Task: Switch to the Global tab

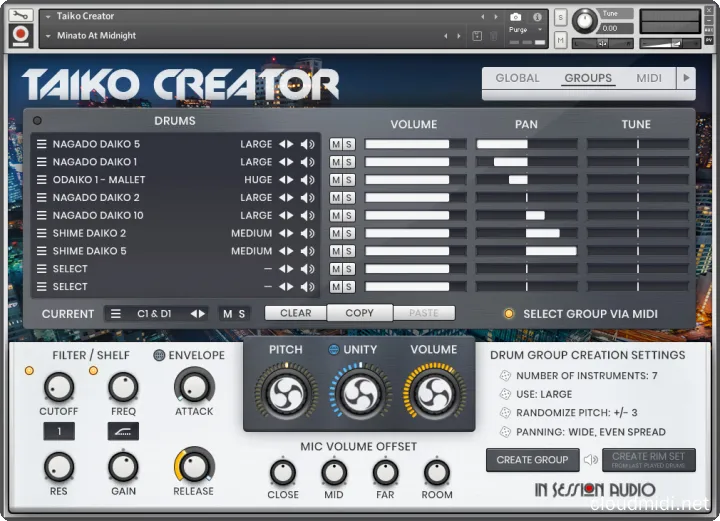Action: [x=517, y=78]
